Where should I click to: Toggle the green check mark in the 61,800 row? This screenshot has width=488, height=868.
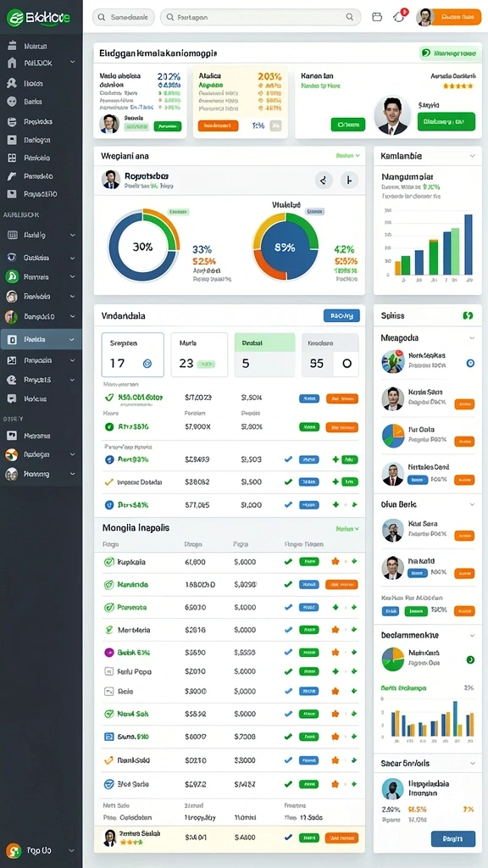click(288, 561)
